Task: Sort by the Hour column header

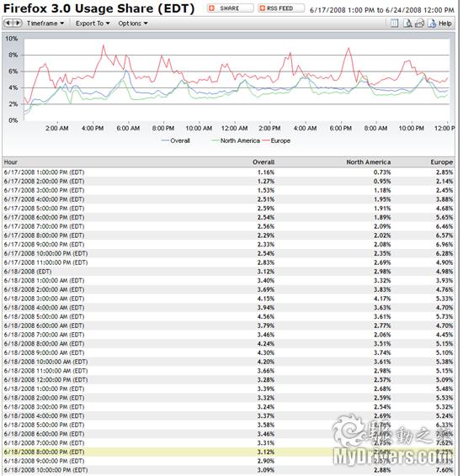Action: [x=11, y=162]
